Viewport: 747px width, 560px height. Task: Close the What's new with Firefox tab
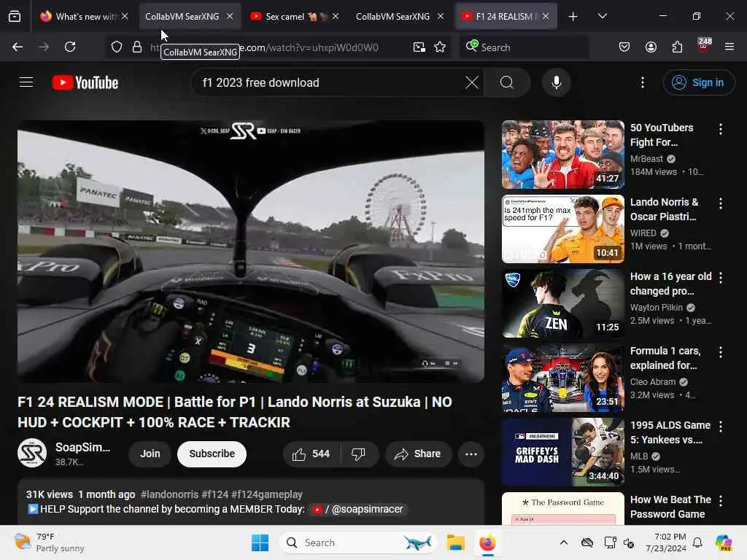point(125,16)
